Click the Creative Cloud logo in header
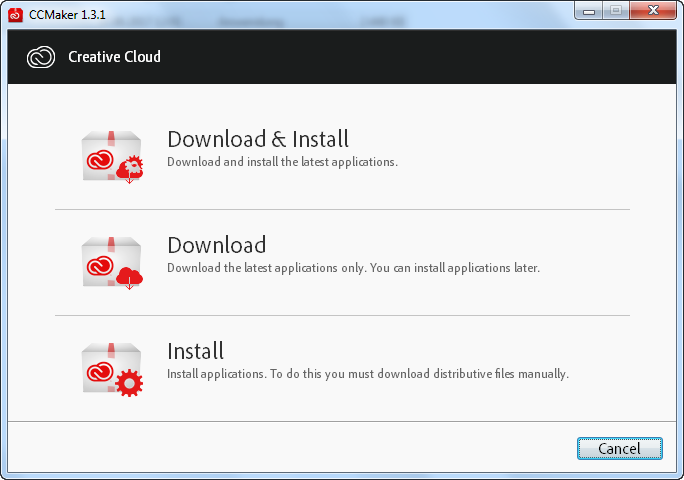Viewport: 684px width, 480px height. [41, 57]
